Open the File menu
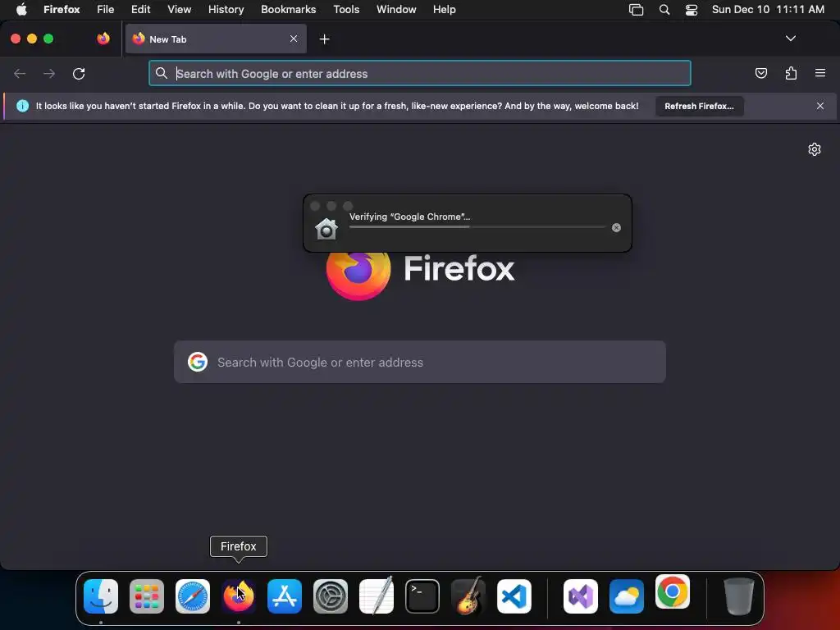Viewport: 840px width, 630px height. (x=106, y=9)
